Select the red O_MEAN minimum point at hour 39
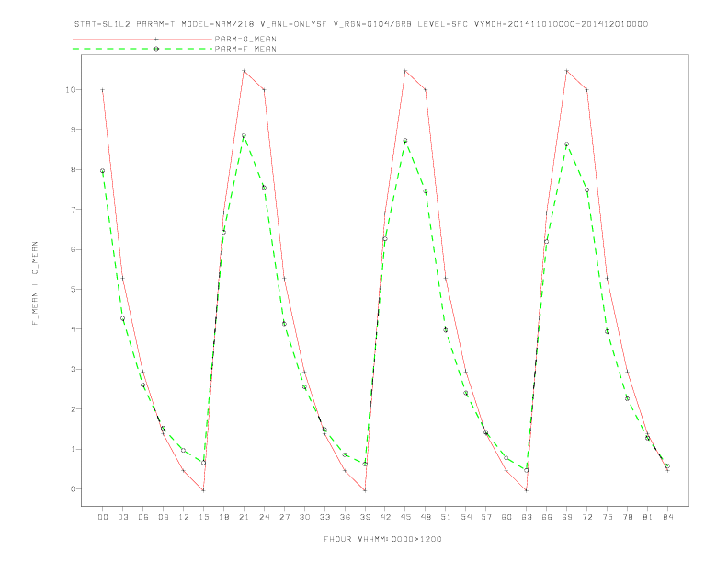Screen dimensions: 728x563 pyautogui.click(x=365, y=490)
